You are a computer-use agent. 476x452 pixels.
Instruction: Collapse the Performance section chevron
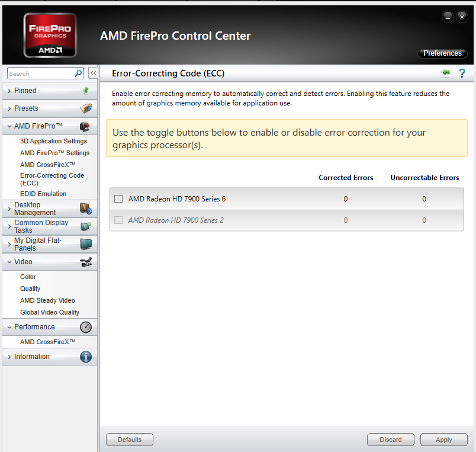pyautogui.click(x=9, y=327)
